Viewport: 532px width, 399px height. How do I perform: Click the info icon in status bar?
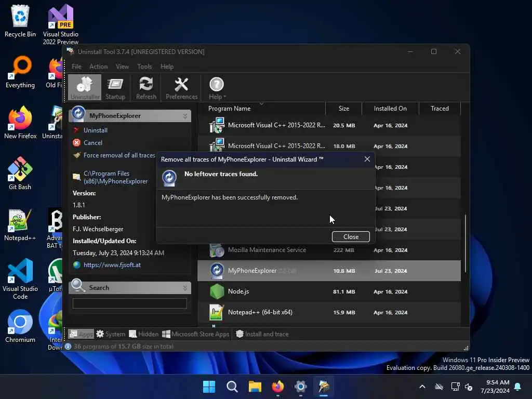(x=68, y=347)
